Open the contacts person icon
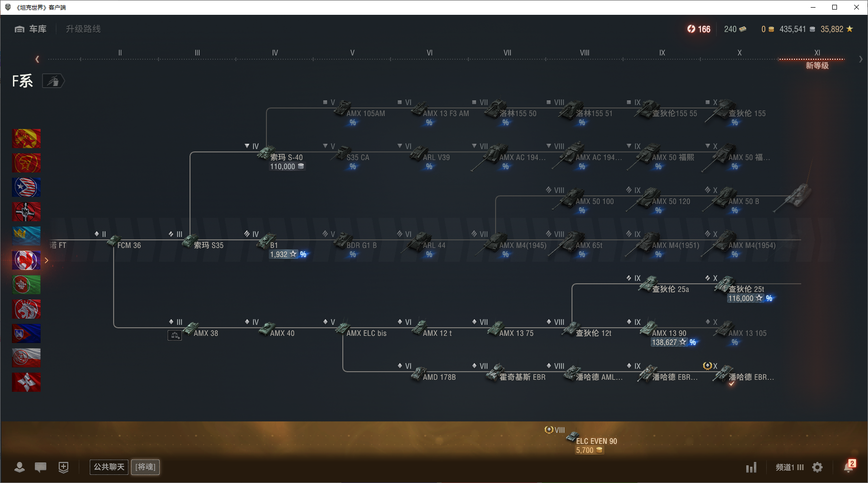The image size is (868, 483). coord(20,467)
